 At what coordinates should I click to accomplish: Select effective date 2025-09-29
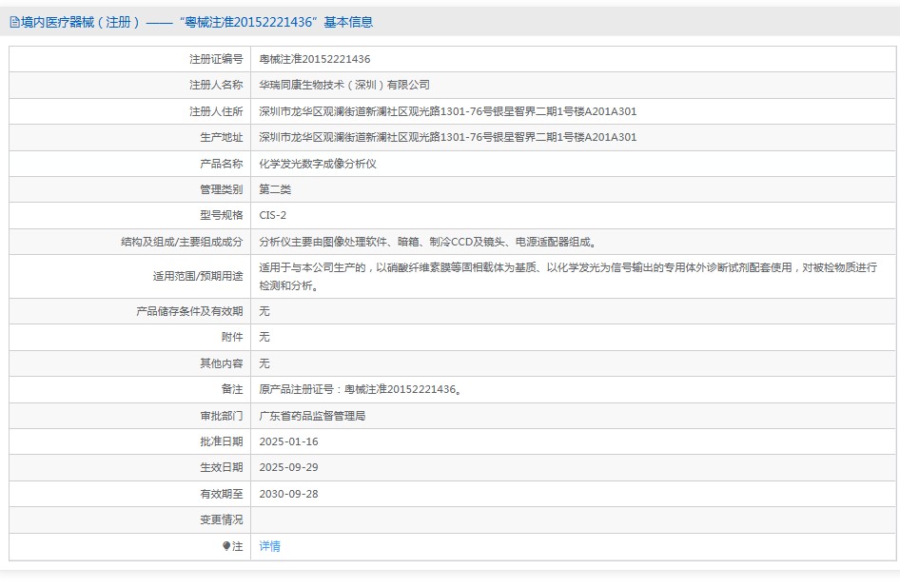[288, 467]
